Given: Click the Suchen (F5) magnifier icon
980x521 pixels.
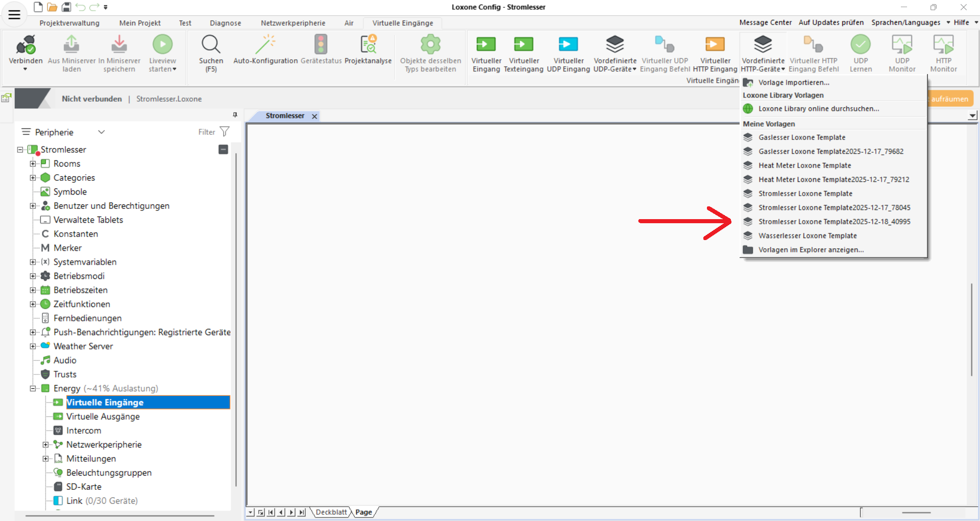Looking at the screenshot, I should click(211, 45).
